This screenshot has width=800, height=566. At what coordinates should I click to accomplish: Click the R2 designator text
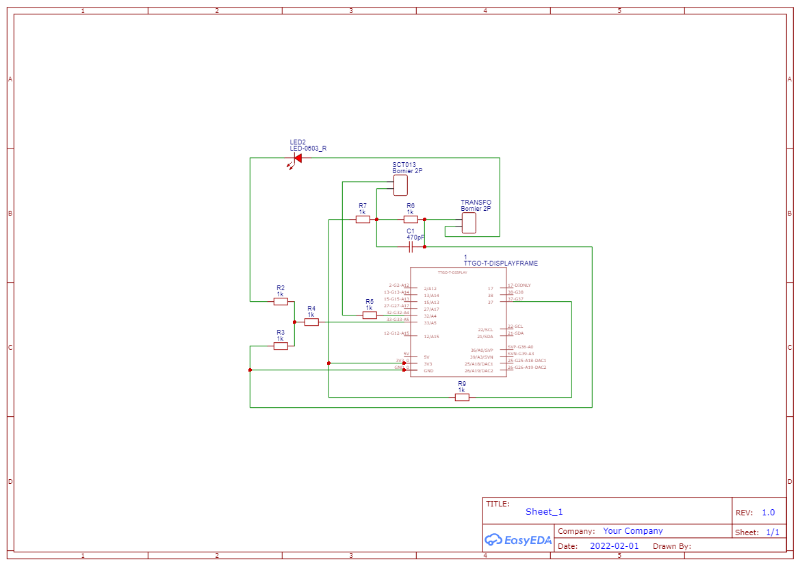pyautogui.click(x=281, y=288)
